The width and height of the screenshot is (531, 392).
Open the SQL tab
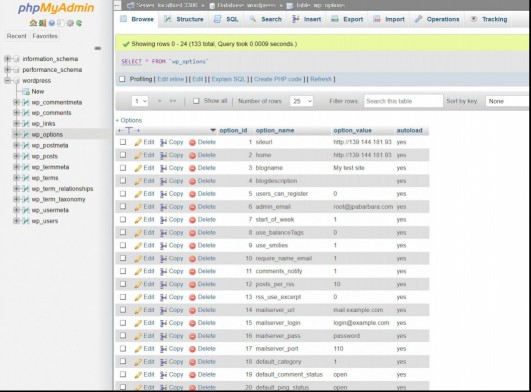(x=226, y=19)
